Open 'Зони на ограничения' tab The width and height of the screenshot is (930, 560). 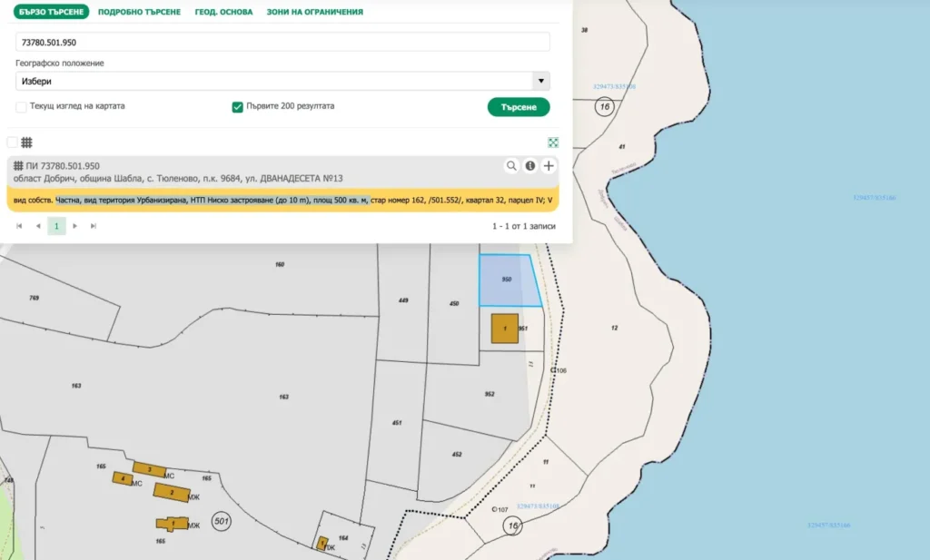point(314,12)
